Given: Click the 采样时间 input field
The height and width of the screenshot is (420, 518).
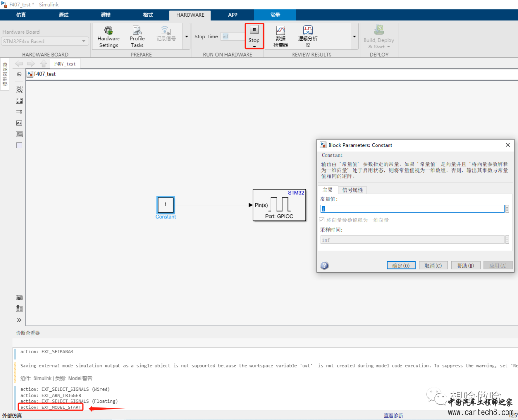Looking at the screenshot, I should click(x=412, y=240).
